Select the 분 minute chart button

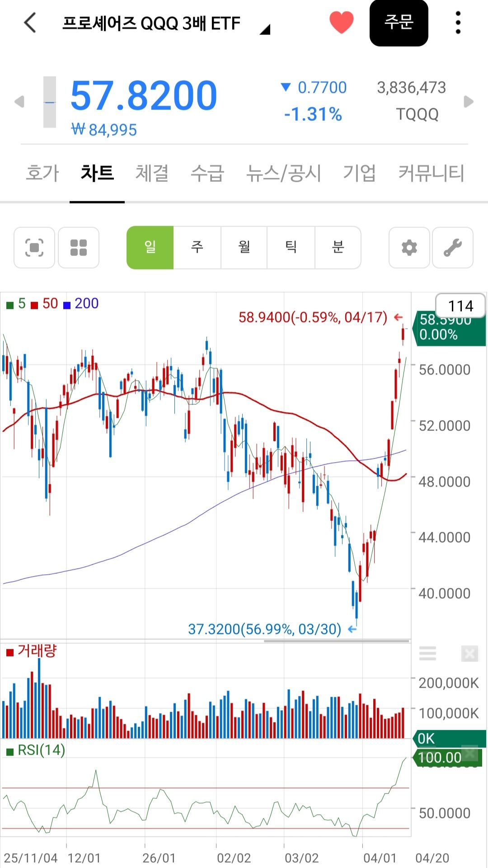(338, 248)
